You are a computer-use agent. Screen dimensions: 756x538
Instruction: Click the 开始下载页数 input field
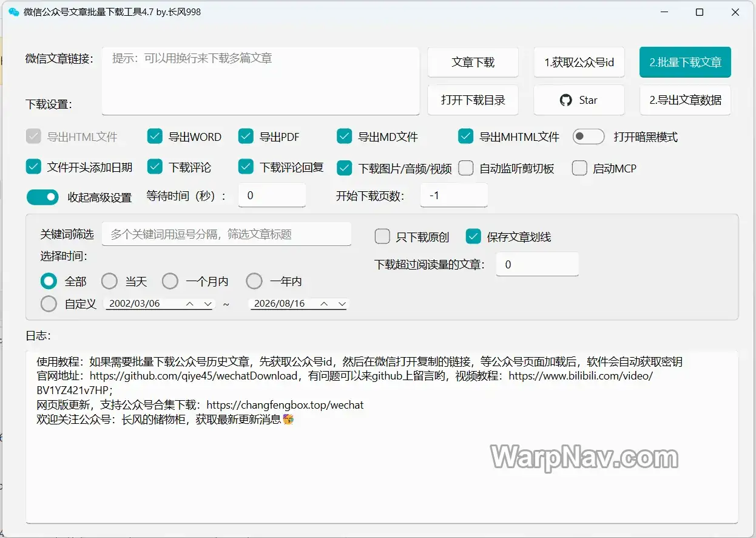[454, 196]
